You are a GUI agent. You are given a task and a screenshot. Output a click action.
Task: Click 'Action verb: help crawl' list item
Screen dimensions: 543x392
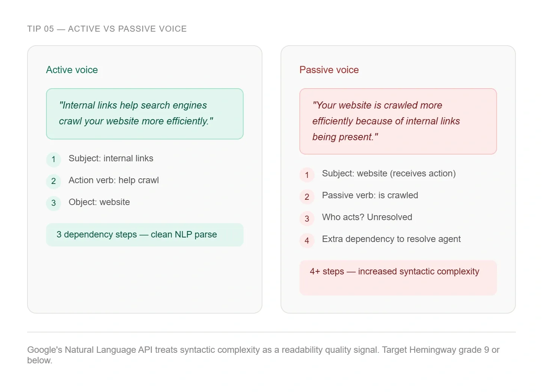coord(114,180)
